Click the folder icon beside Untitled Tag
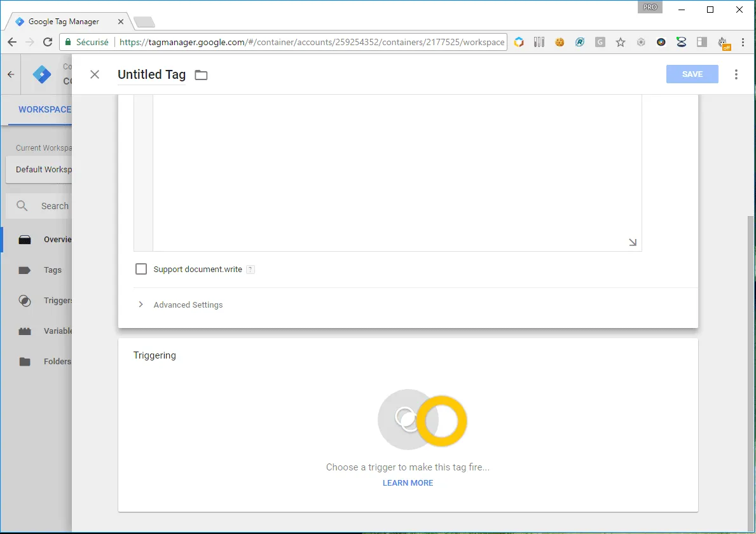 [x=201, y=75]
